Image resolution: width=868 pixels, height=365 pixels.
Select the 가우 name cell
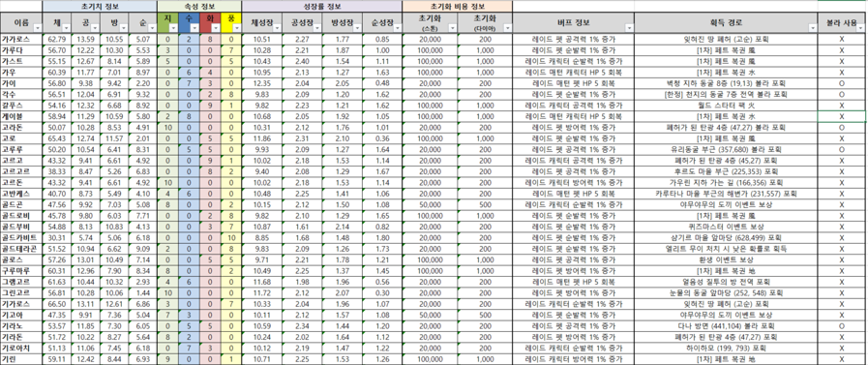click(21, 72)
